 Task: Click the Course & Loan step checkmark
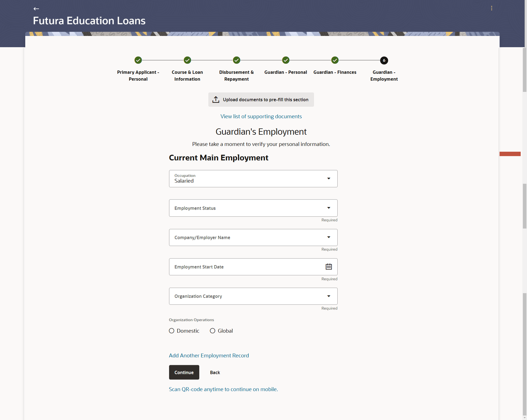pyautogui.click(x=187, y=60)
